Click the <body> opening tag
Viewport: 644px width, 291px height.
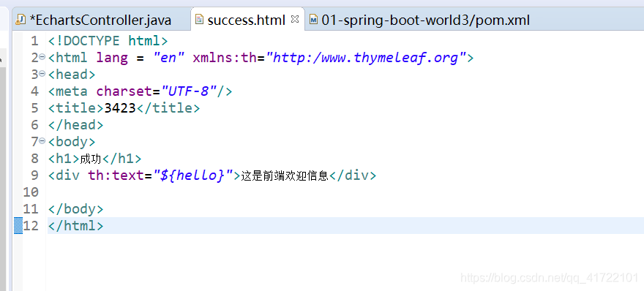[x=72, y=142]
